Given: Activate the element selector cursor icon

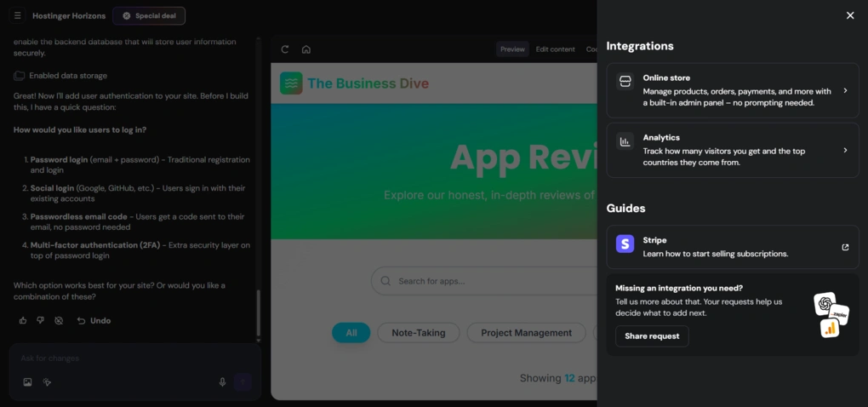Looking at the screenshot, I should (x=48, y=382).
